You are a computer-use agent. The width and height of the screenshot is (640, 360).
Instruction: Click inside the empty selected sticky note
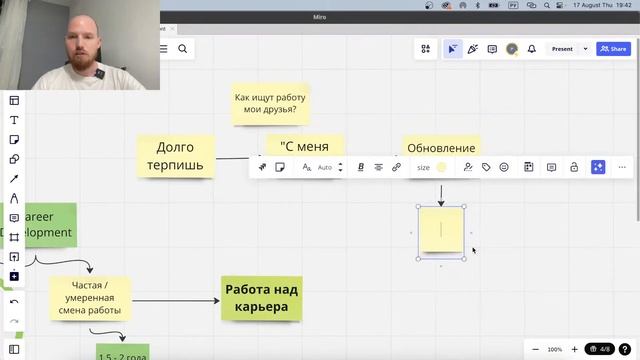coord(441,230)
